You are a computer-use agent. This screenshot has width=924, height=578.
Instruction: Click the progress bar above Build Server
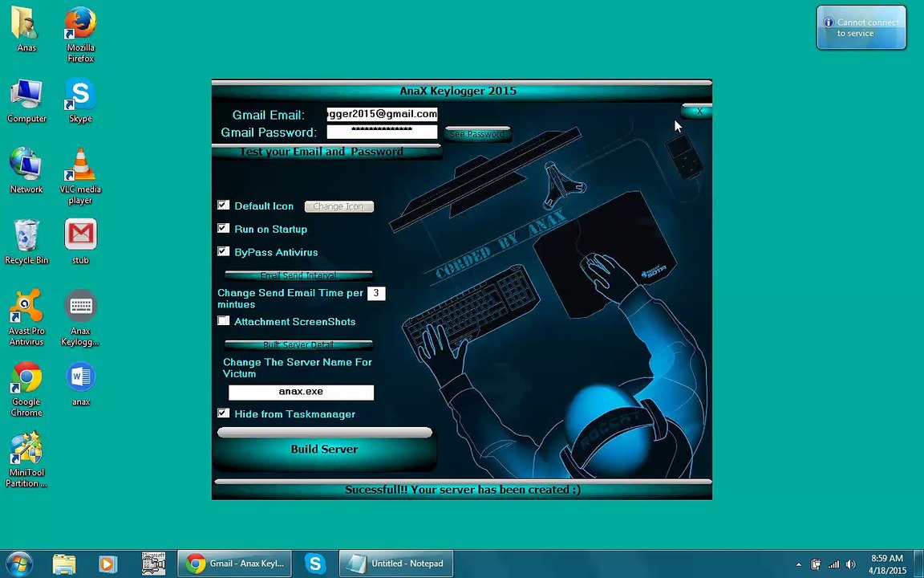coord(325,433)
